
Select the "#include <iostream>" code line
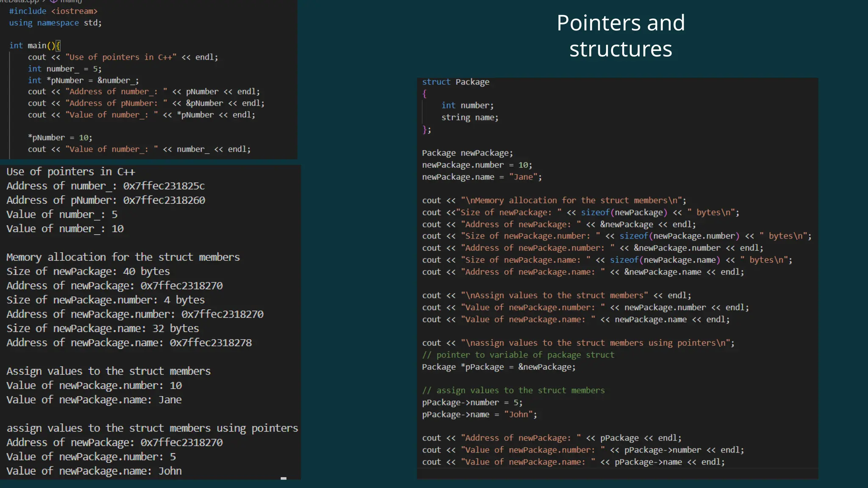pos(53,11)
